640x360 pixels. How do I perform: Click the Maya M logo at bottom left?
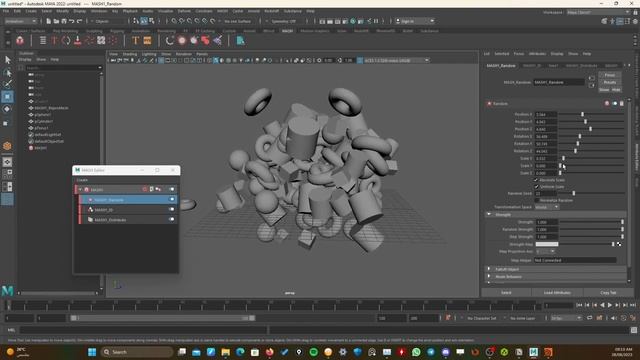pyautogui.click(x=7, y=291)
